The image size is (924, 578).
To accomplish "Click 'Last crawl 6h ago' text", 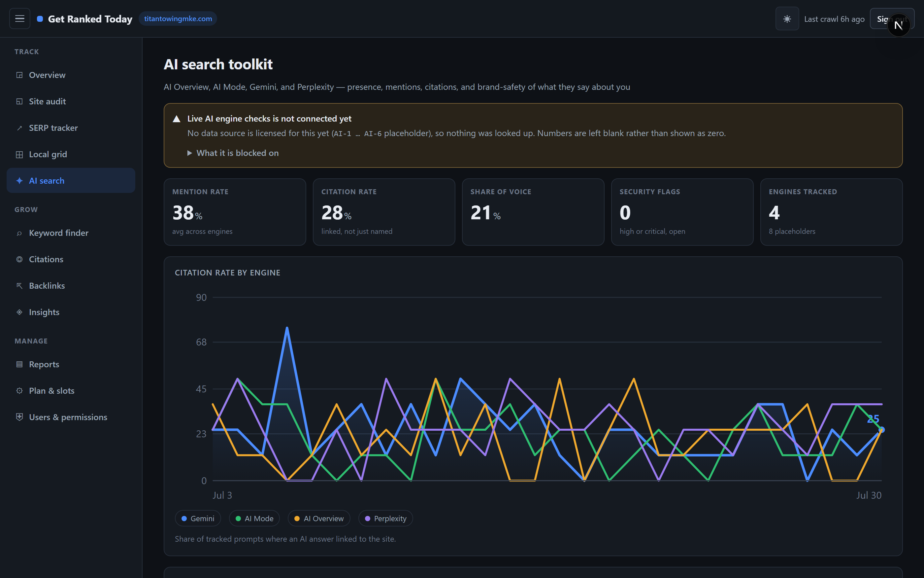I will point(834,19).
